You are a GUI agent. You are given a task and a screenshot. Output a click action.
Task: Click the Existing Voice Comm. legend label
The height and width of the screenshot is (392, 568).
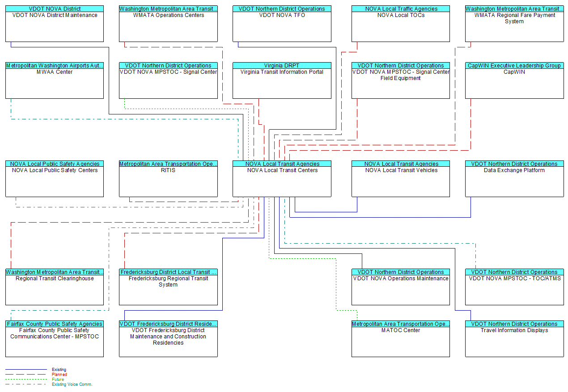click(x=72, y=384)
